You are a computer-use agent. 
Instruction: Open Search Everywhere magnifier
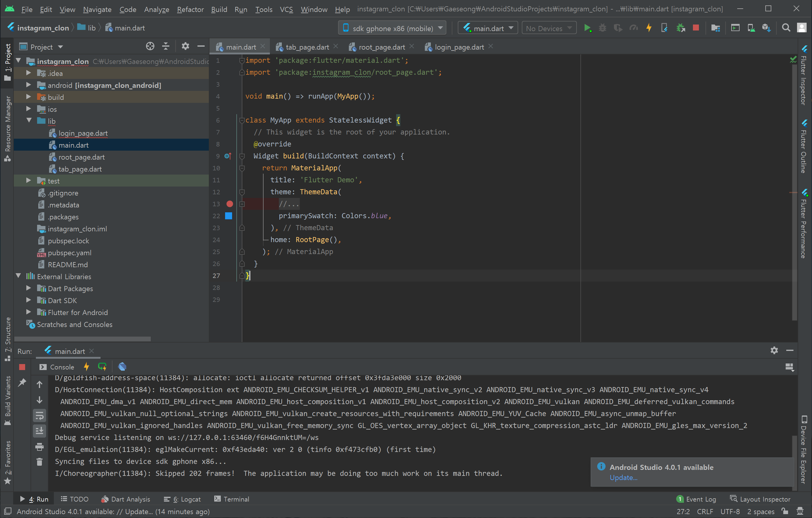tap(786, 28)
